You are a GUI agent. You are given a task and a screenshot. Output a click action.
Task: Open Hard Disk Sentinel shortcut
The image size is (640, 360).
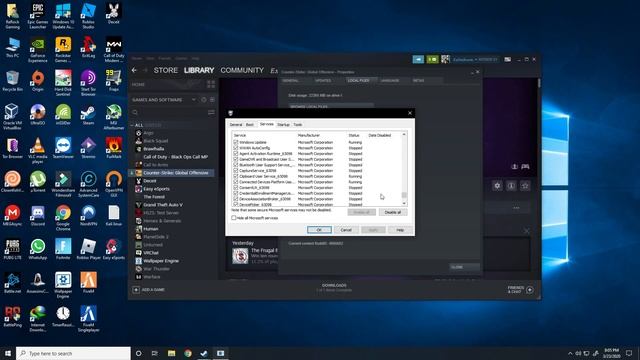(63, 83)
